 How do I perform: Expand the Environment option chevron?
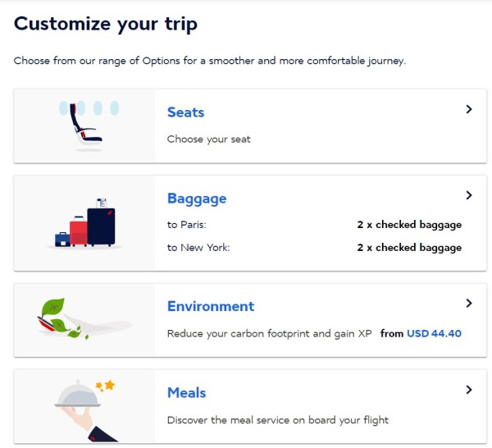pos(469,304)
